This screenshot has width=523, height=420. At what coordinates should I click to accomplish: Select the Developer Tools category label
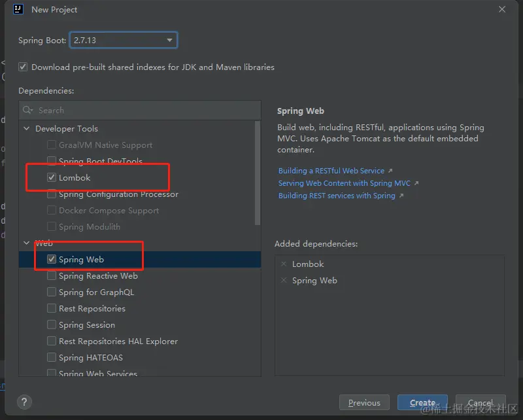pyautogui.click(x=67, y=128)
